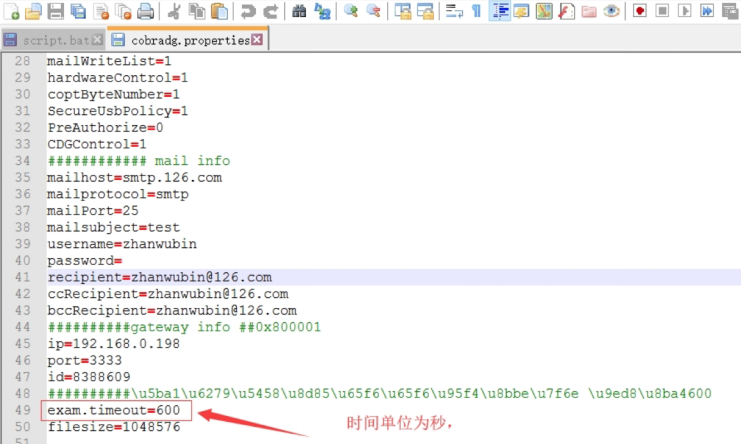Save all files using the toolbar

(78, 12)
